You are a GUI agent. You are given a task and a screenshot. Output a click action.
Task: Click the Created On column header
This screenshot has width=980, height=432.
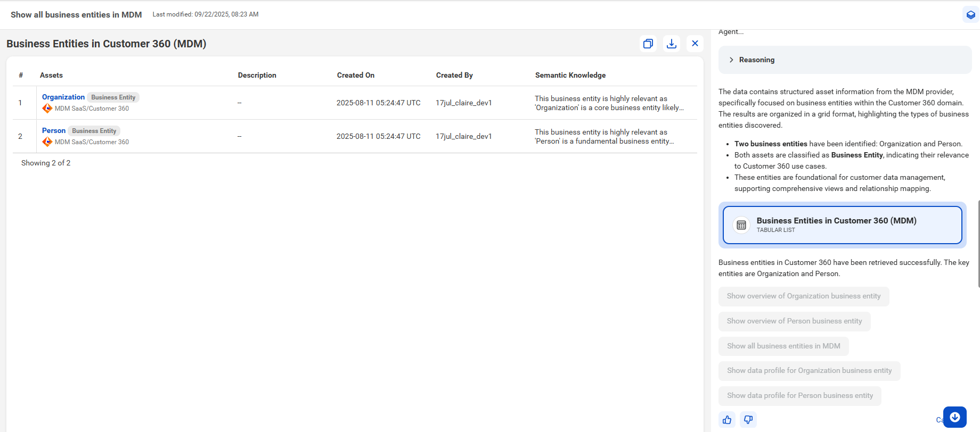pos(356,75)
